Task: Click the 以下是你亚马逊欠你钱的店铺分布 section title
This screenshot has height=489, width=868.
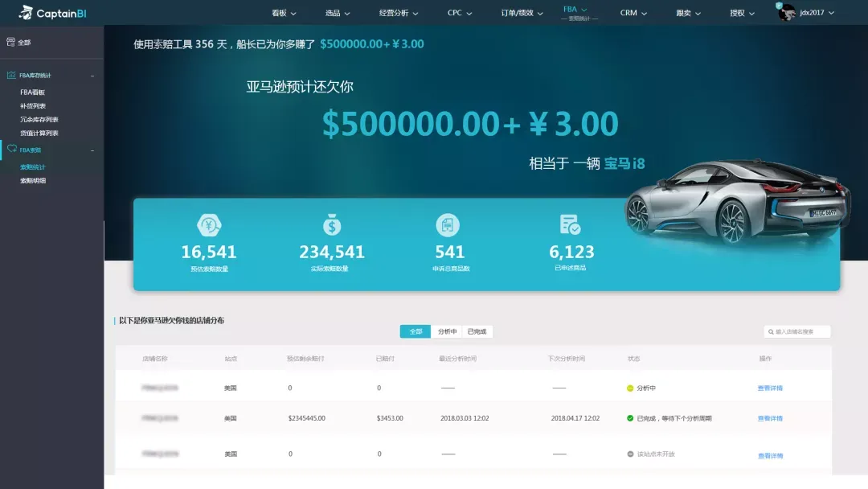Action: tap(172, 321)
